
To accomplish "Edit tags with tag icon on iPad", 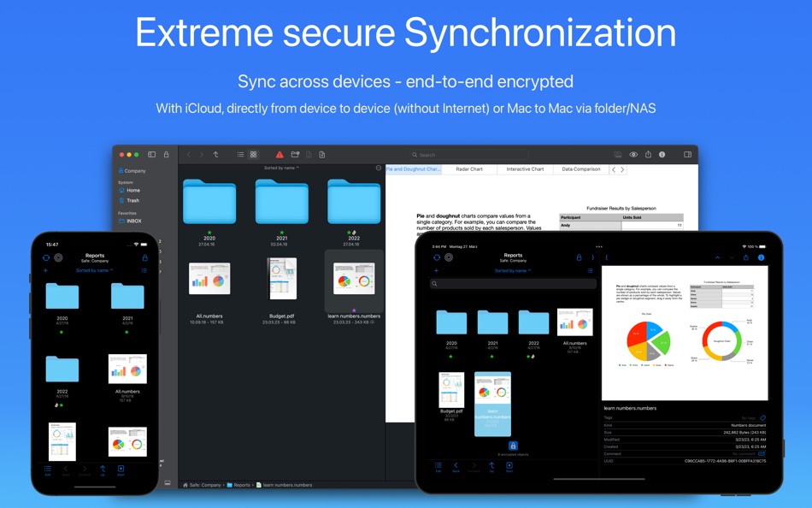I will pos(762,418).
